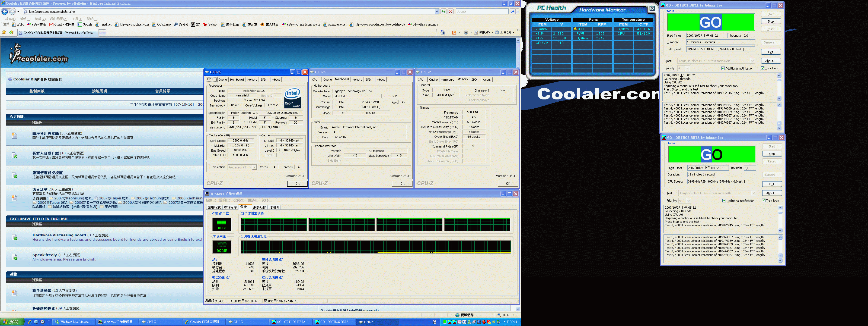Click the Windows Media Player quick launch icon

[x=43, y=322]
